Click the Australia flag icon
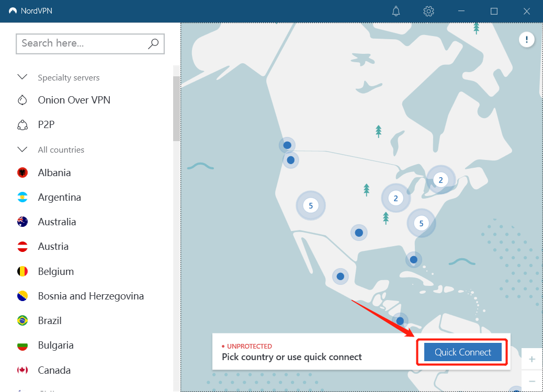The height and width of the screenshot is (392, 543). click(22, 222)
